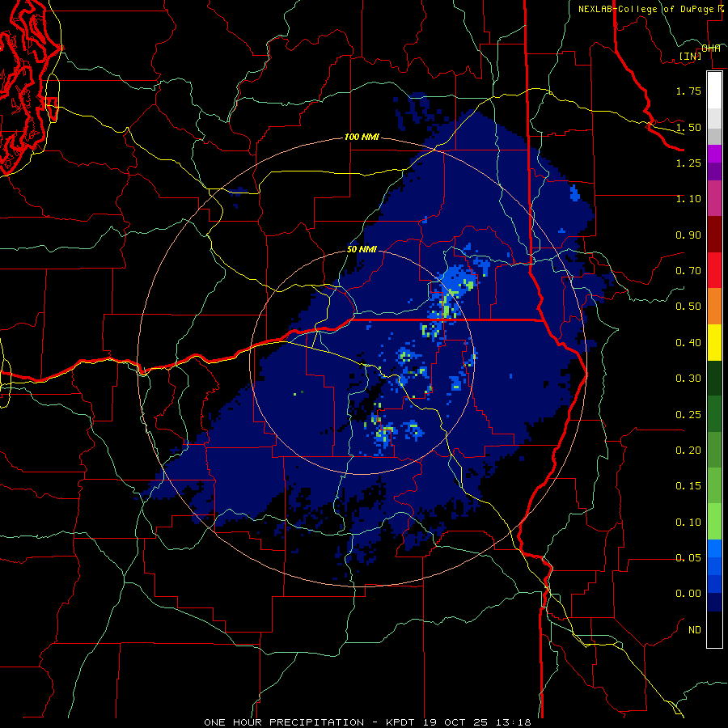728x728 pixels.
Task: Click the 0.70 legend value
Action: pos(688,271)
